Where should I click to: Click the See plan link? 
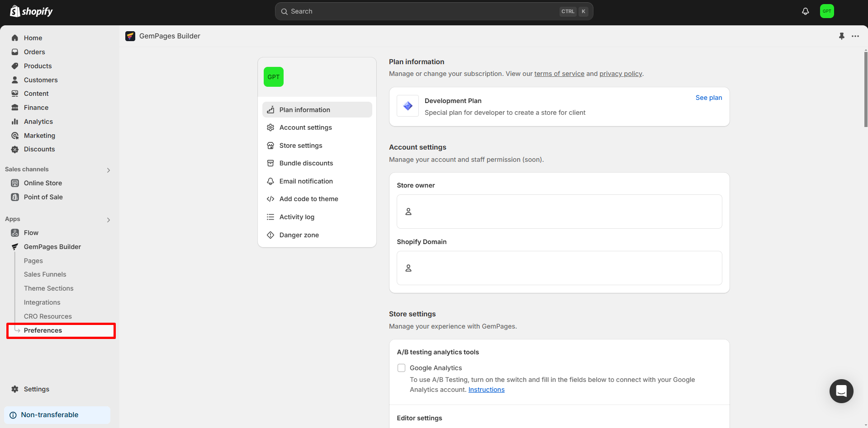click(x=708, y=98)
